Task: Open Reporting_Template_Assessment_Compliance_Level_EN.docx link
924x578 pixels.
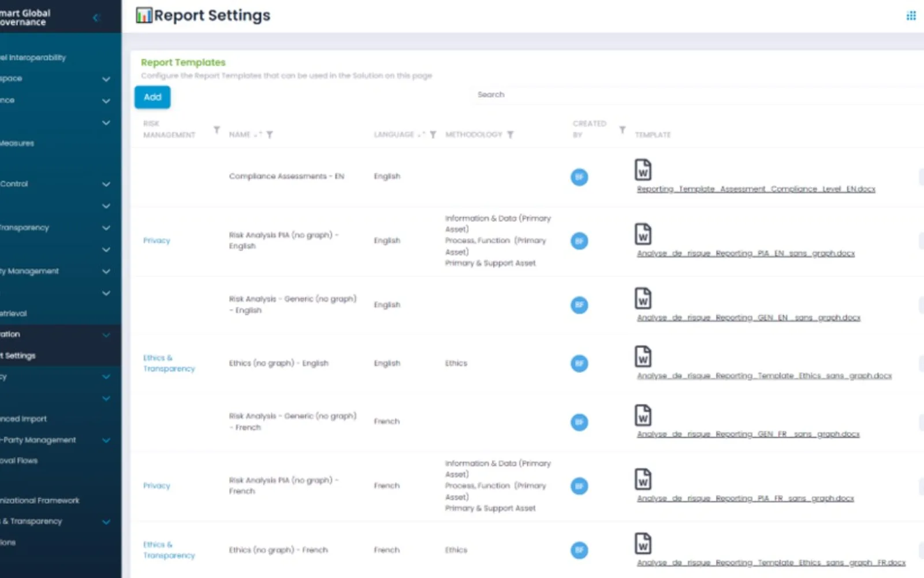Action: 756,189
